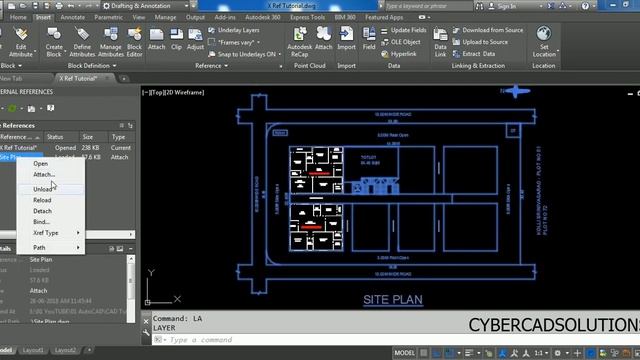640x360 pixels.
Task: Click the Details panel vertical scrollbar
Action: (131, 288)
